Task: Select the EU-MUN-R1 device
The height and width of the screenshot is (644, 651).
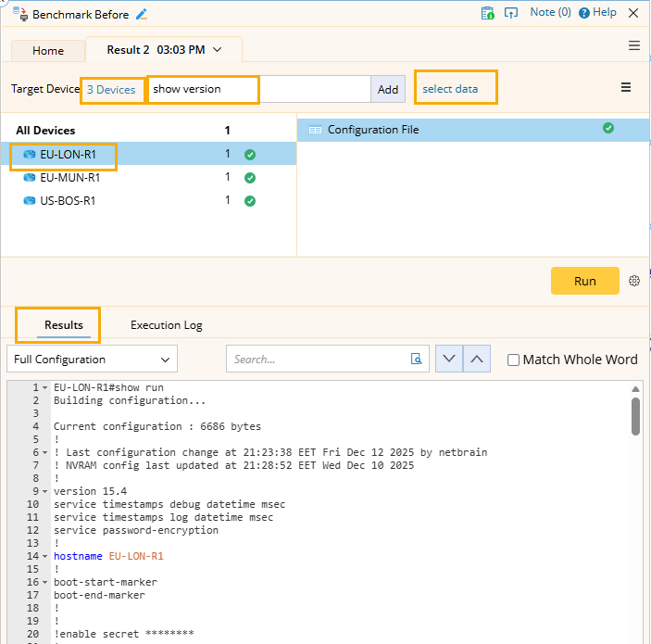Action: coord(69,177)
